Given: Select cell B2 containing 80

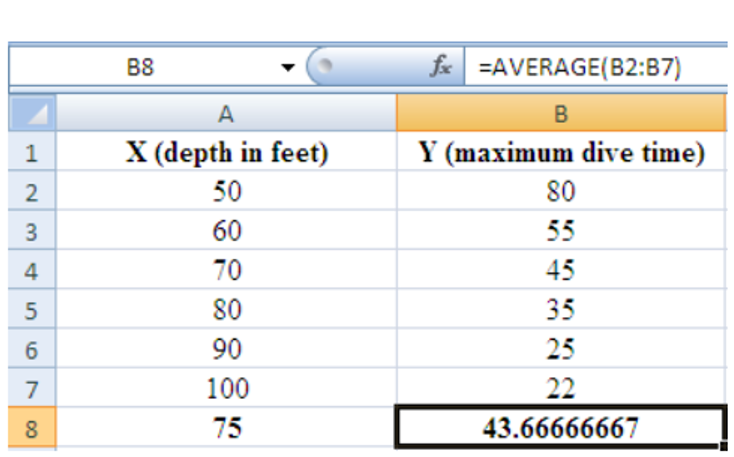Looking at the screenshot, I should [561, 193].
